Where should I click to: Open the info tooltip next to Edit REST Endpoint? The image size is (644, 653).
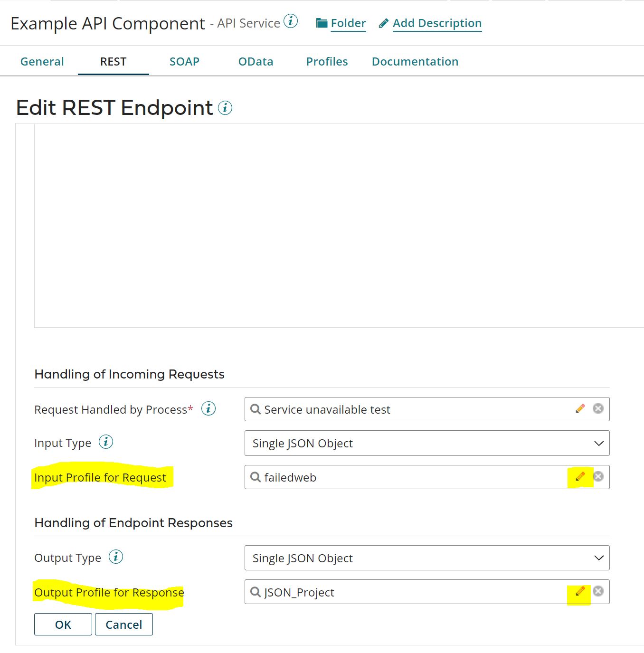pos(225,108)
